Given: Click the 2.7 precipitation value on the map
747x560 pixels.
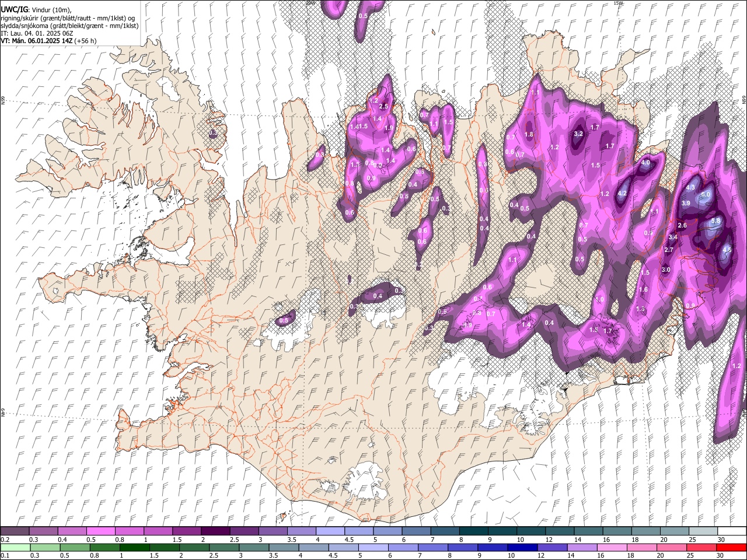Looking at the screenshot, I should 669,250.
